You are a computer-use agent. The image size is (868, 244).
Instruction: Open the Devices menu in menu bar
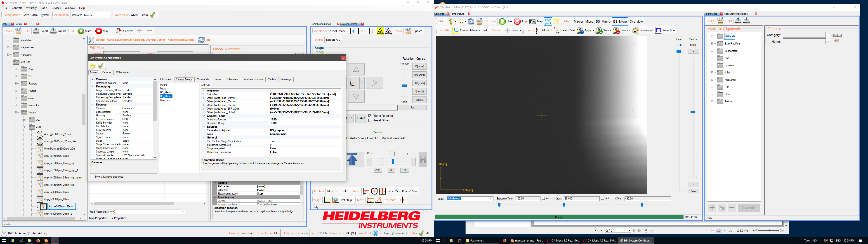56,8
